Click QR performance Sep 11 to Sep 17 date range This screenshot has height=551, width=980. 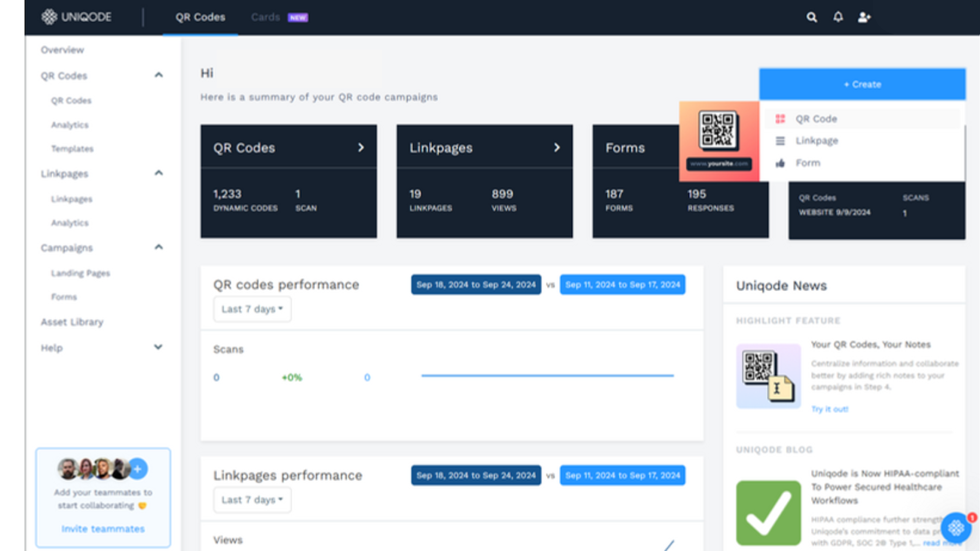point(622,285)
